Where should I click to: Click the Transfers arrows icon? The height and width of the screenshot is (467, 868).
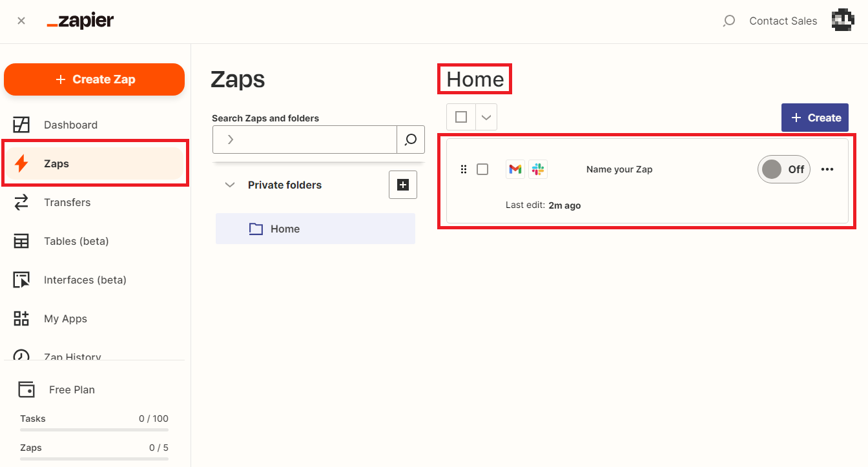tap(21, 202)
